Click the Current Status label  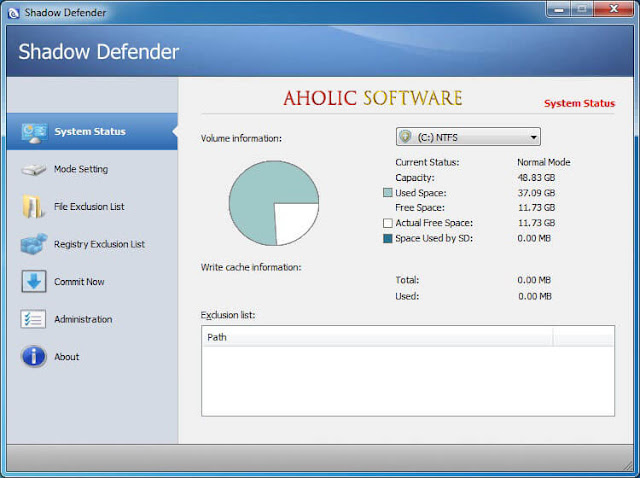click(427, 162)
